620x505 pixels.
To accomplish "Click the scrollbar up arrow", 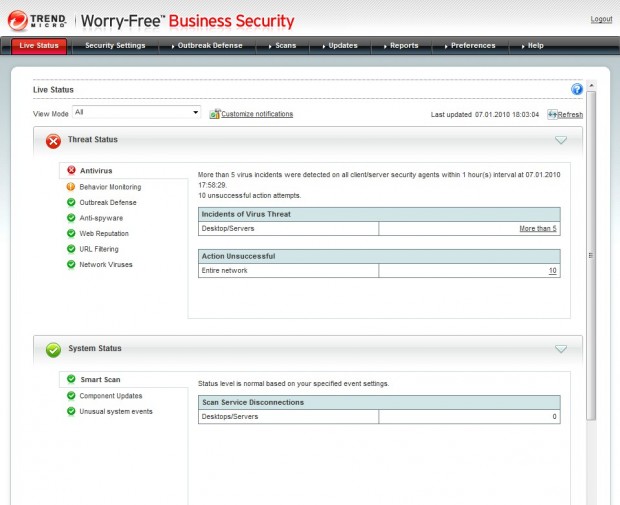I will [591, 85].
